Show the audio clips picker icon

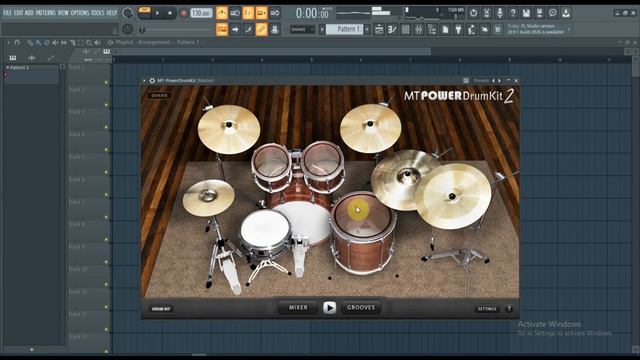point(32,58)
